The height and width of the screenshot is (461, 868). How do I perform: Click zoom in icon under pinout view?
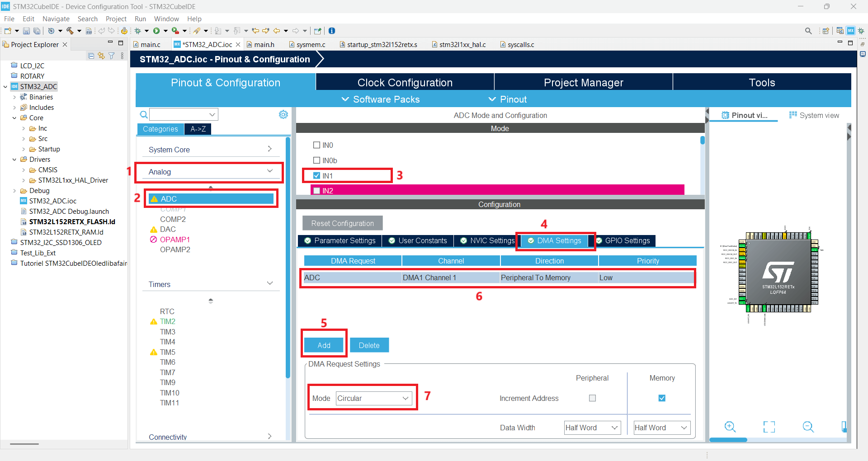pyautogui.click(x=730, y=427)
